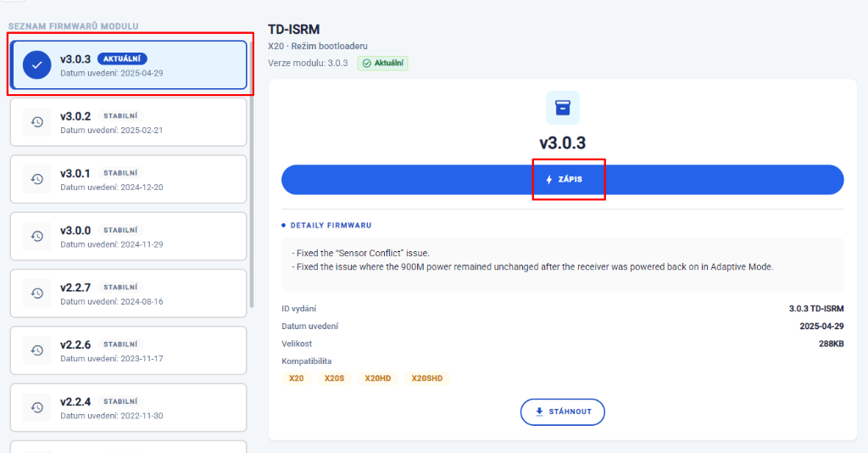The image size is (868, 453).
Task: Click the blue archive box icon
Action: (563, 108)
